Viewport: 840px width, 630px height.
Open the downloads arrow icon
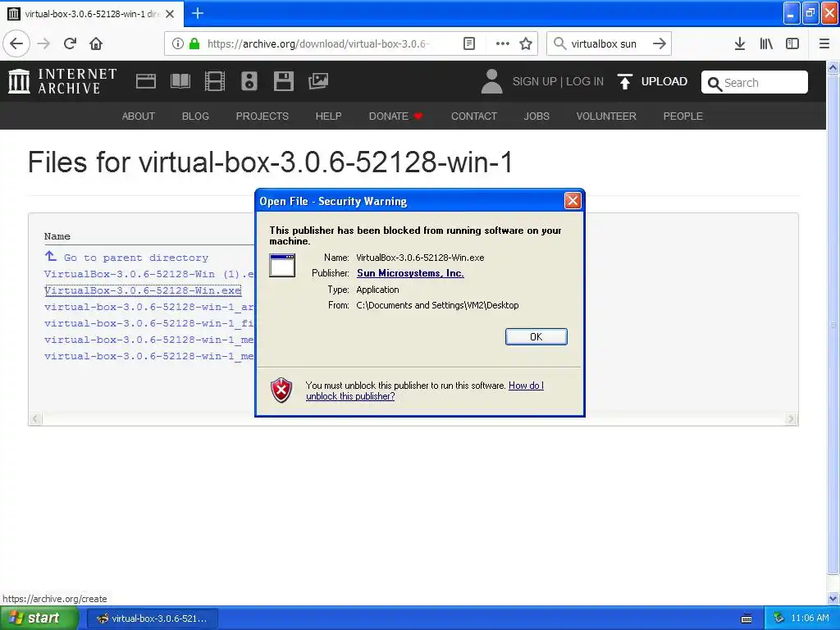pos(740,43)
